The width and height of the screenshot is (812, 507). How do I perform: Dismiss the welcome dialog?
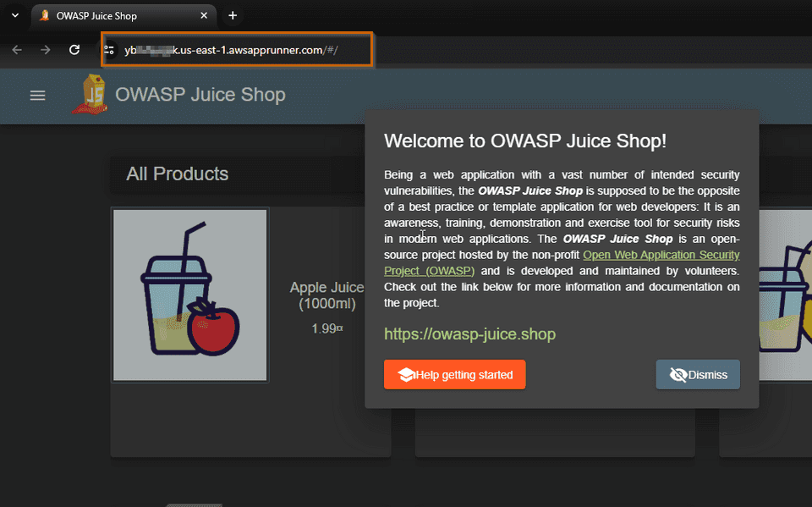click(x=698, y=374)
